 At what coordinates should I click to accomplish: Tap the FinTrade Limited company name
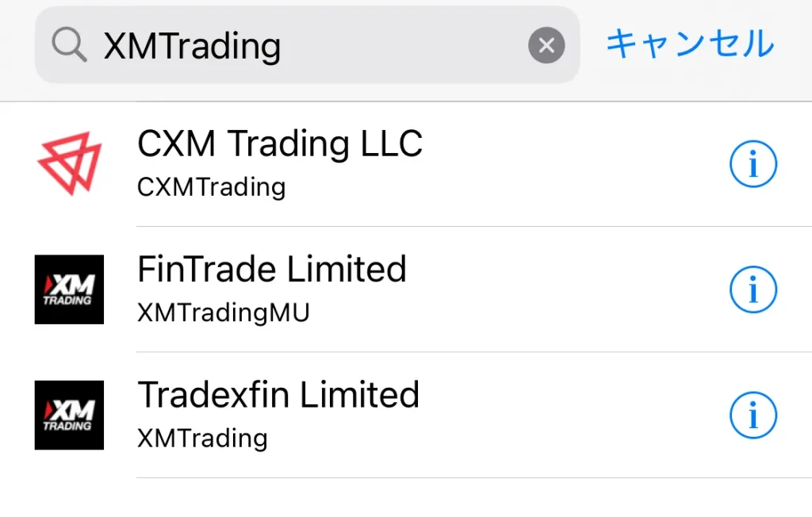click(x=271, y=269)
